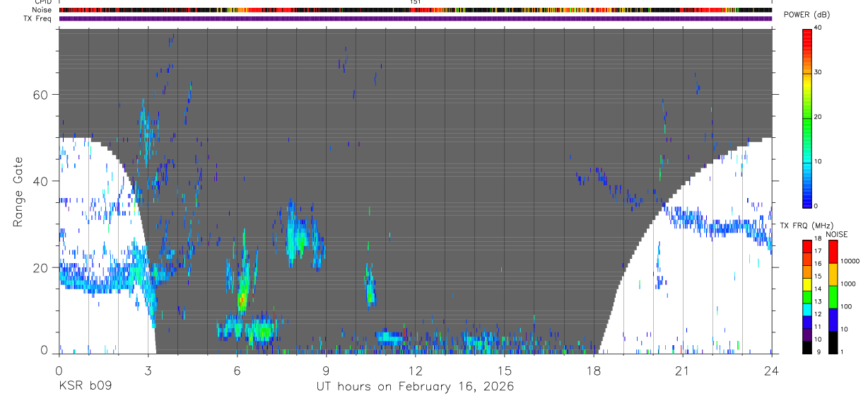Click the y-axis tick label '60'
The height and width of the screenshot is (401, 868).
click(x=42, y=95)
